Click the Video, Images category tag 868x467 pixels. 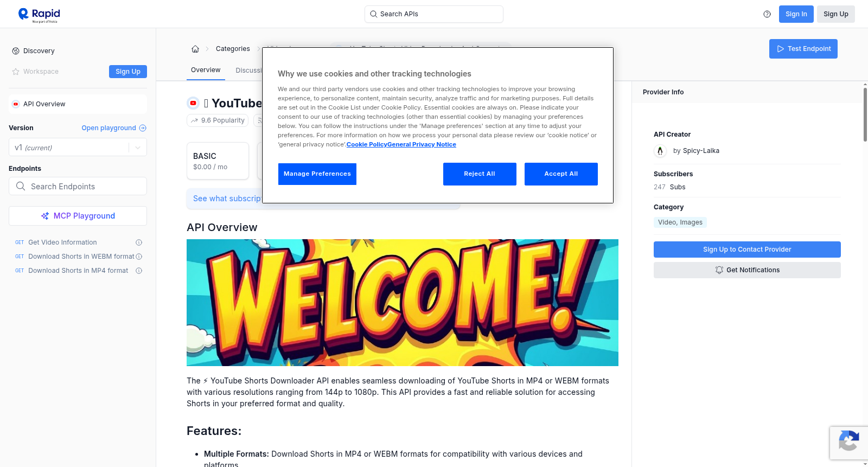680,222
